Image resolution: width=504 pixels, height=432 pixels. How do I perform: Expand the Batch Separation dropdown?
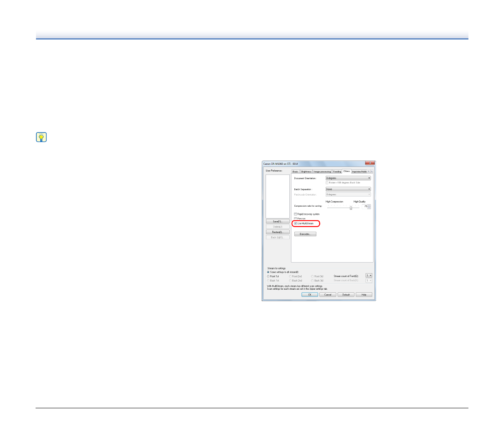[348, 189]
